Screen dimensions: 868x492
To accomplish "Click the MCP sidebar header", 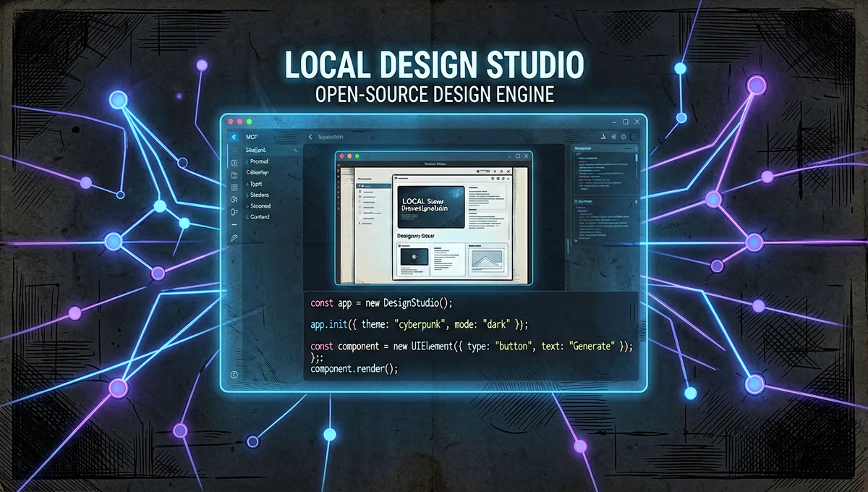I will pyautogui.click(x=252, y=136).
